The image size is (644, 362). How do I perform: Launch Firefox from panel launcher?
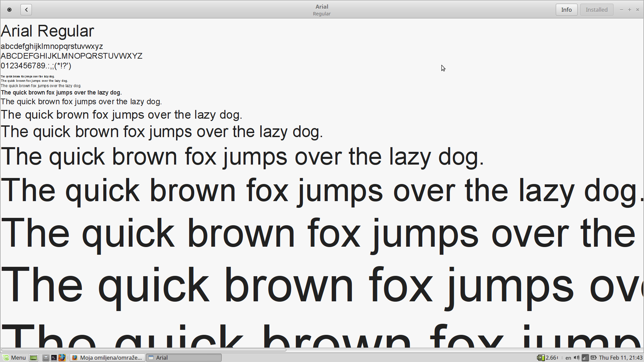[x=62, y=358]
